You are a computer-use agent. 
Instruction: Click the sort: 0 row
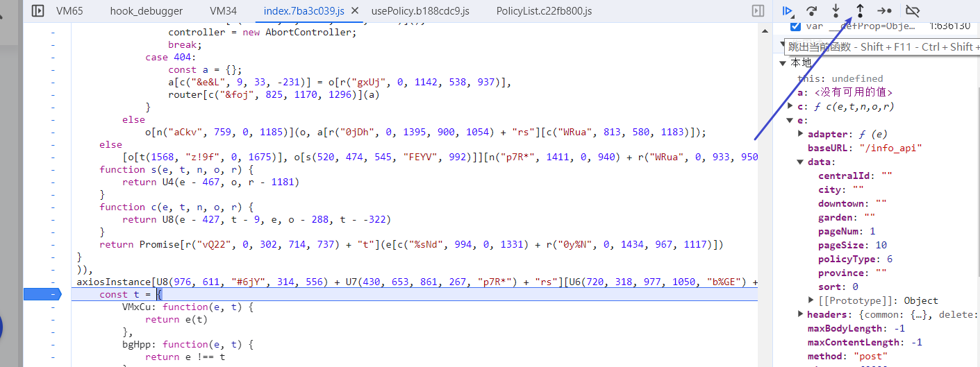pyautogui.click(x=838, y=287)
